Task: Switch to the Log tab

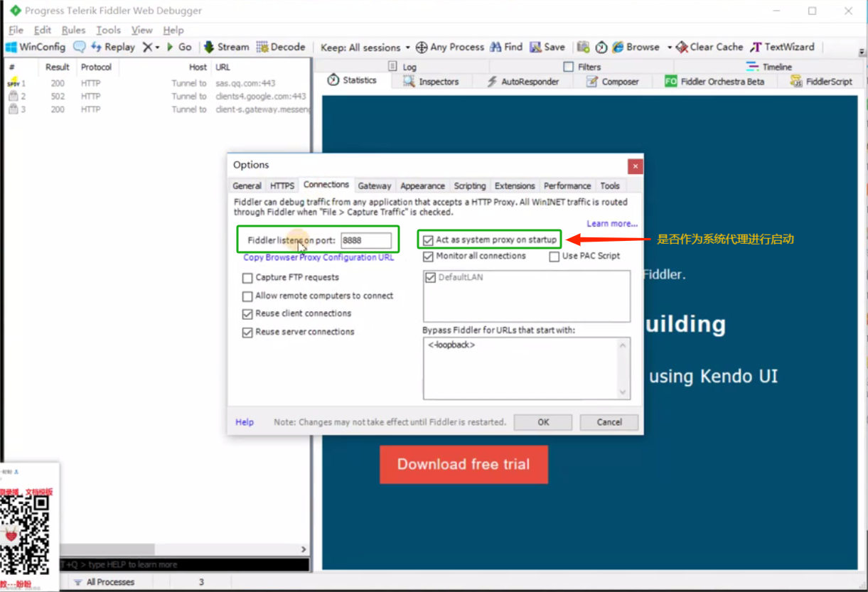Action: (402, 67)
